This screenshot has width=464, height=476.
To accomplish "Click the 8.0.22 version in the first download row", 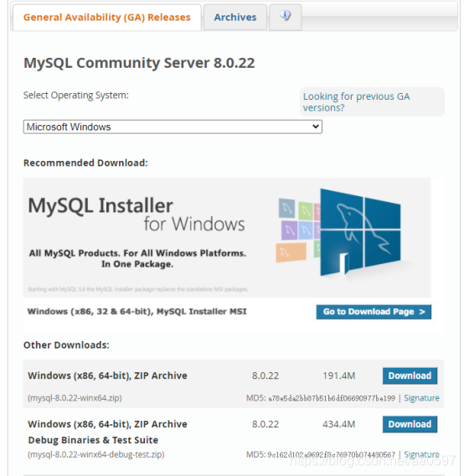I will 266,375.
